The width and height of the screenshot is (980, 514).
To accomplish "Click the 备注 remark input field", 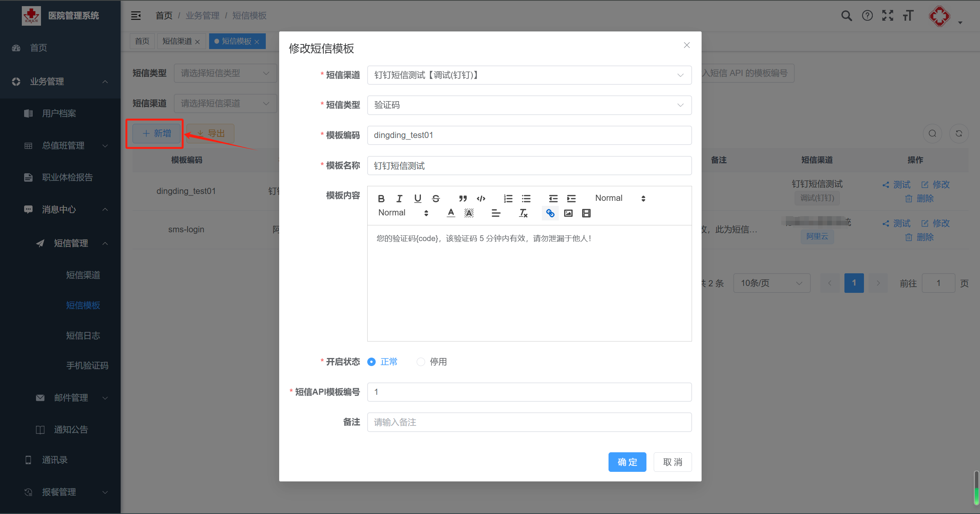I will click(529, 422).
